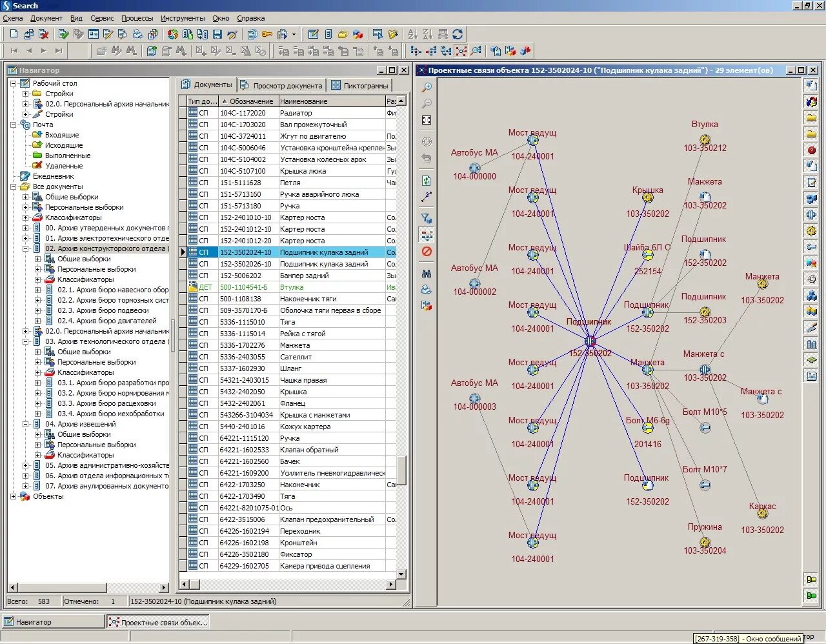The height and width of the screenshot is (644, 826).
Task: Click the yellow gear icon on right strip
Action: [x=812, y=230]
